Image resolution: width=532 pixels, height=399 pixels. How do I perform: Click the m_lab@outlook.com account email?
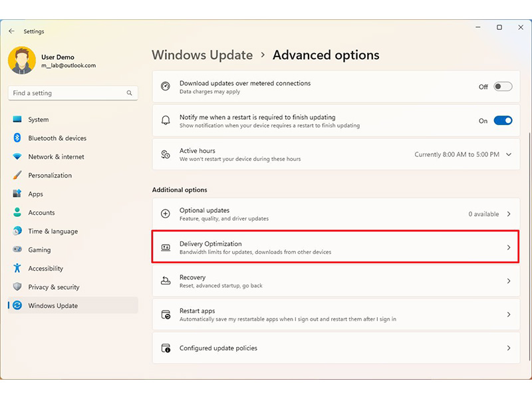[x=68, y=65]
